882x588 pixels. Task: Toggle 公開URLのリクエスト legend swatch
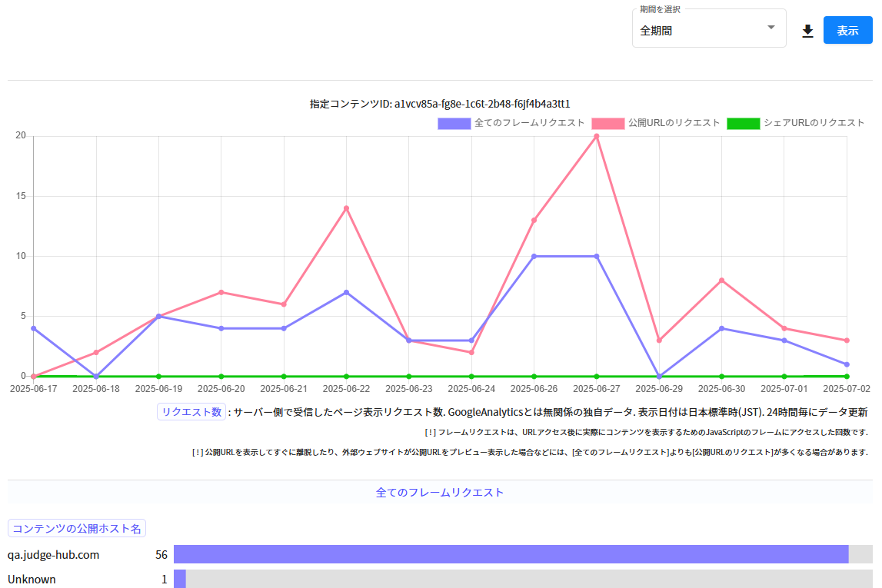[608, 123]
